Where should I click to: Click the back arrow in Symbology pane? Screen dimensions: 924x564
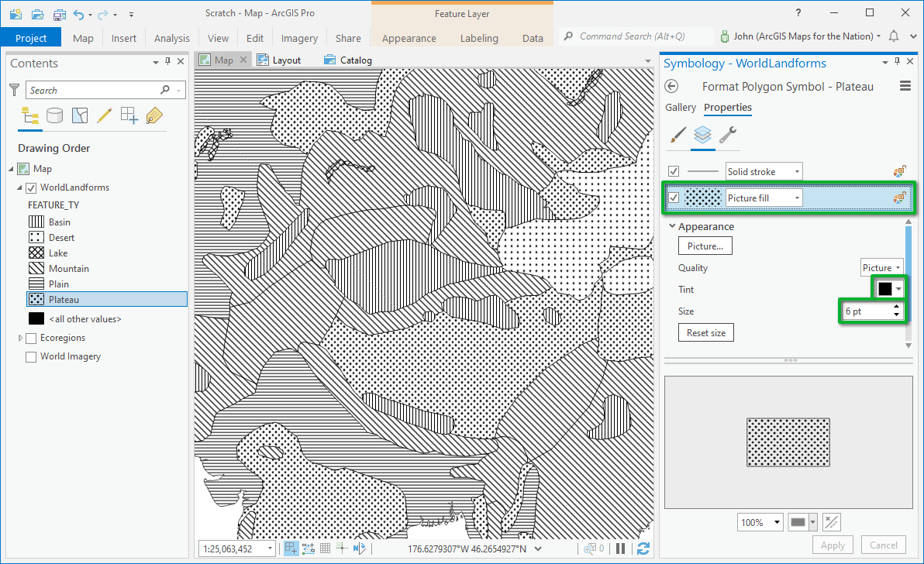click(x=672, y=87)
